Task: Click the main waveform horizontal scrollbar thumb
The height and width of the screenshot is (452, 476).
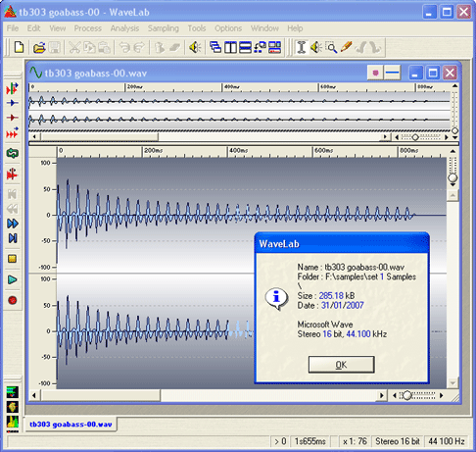Action: click(101, 395)
